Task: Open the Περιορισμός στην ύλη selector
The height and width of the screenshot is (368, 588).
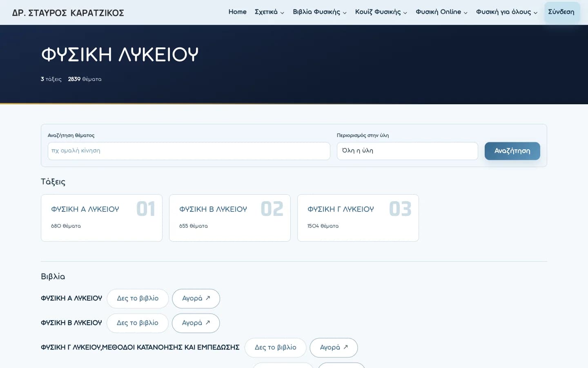Action: (407, 151)
